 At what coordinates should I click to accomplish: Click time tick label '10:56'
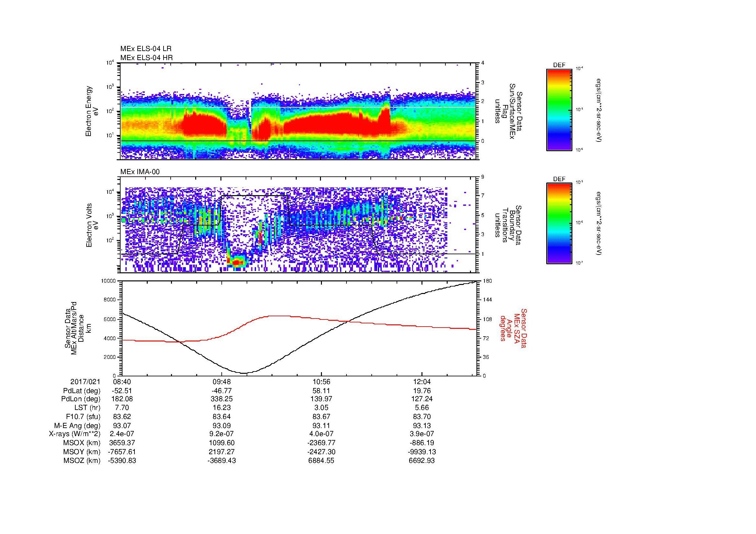coord(321,382)
